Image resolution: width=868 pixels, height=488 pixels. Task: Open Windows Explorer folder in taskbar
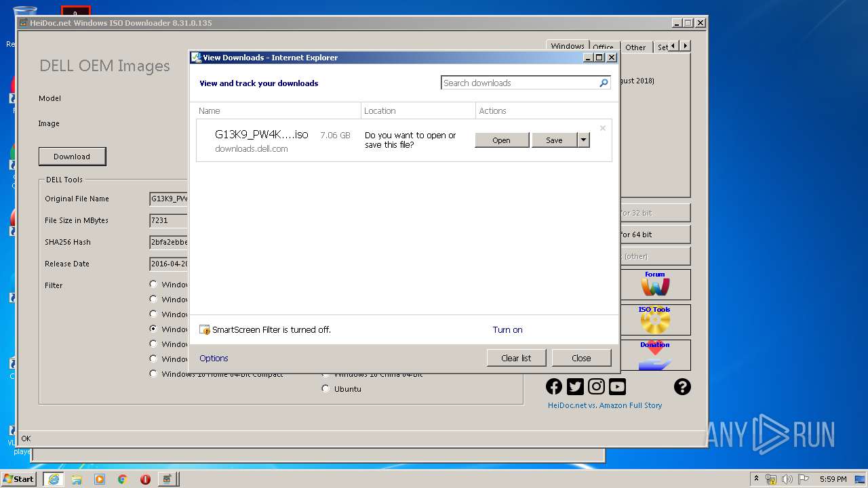coord(77,479)
